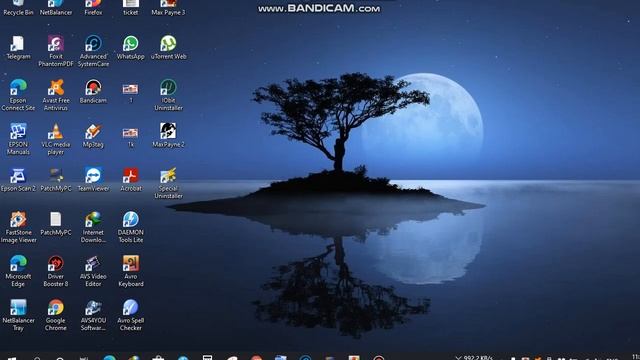
Task: Open the Telegram desktop shortcut
Action: (x=18, y=44)
